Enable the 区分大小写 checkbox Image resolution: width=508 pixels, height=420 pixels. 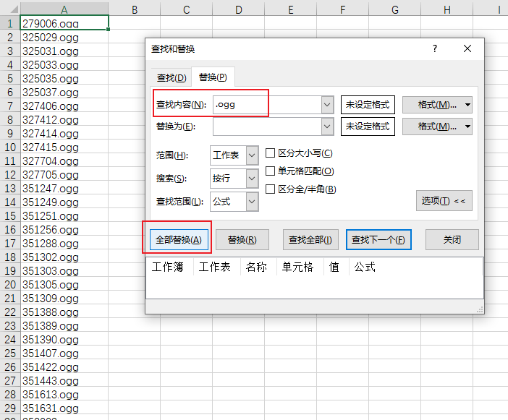[x=271, y=153]
